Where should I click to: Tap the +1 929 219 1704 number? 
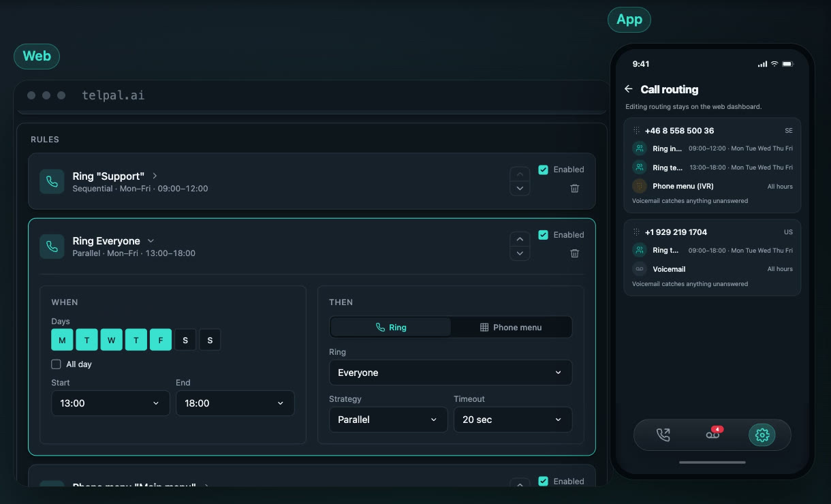(676, 232)
